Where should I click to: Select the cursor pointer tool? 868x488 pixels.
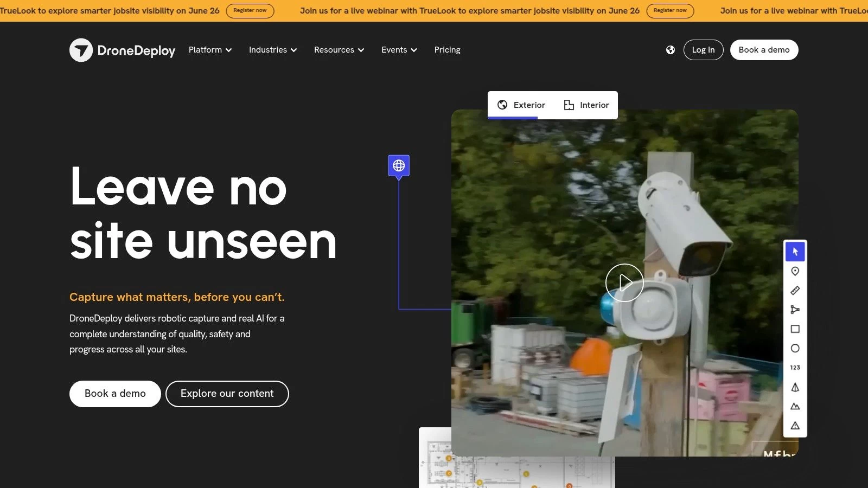(795, 252)
